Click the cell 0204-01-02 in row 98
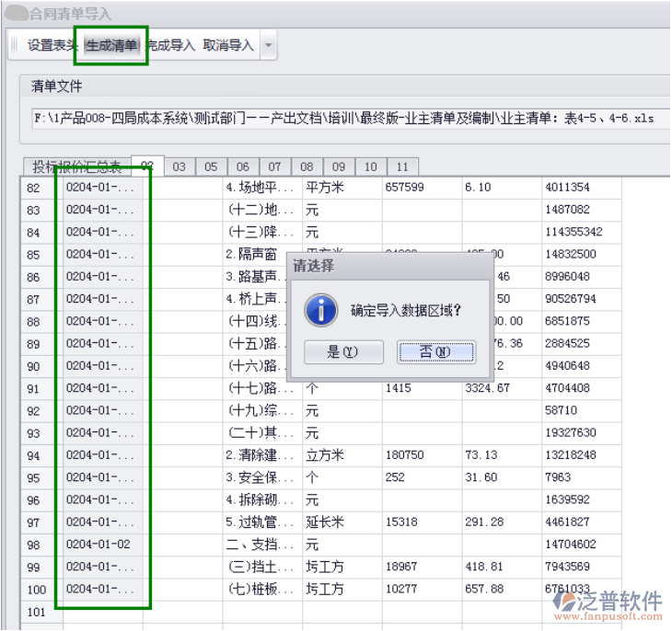Image resolution: width=672 pixels, height=631 pixels. [x=103, y=545]
